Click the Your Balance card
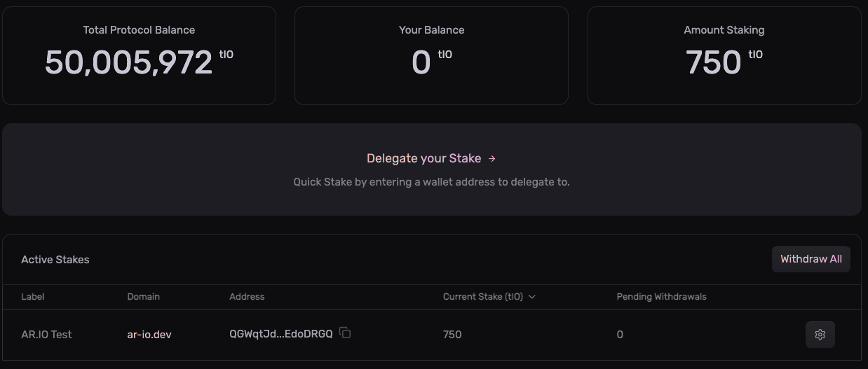This screenshot has width=868, height=369. pos(431,56)
